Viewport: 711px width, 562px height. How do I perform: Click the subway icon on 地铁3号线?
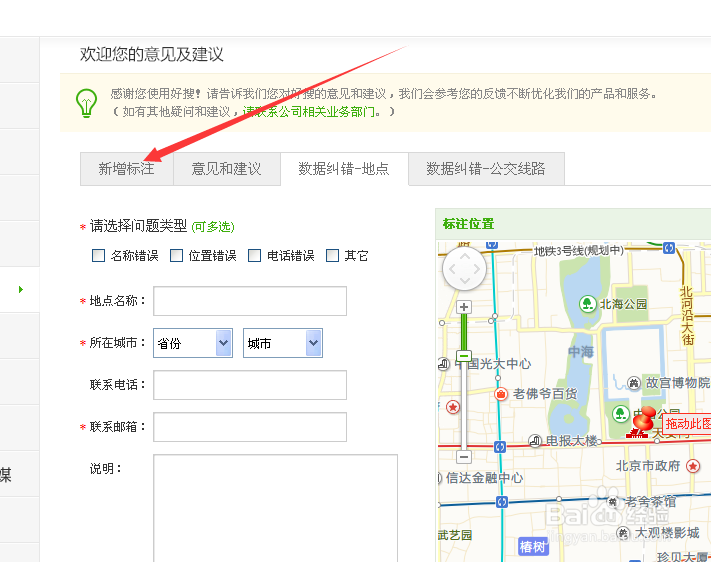[x=669, y=248]
